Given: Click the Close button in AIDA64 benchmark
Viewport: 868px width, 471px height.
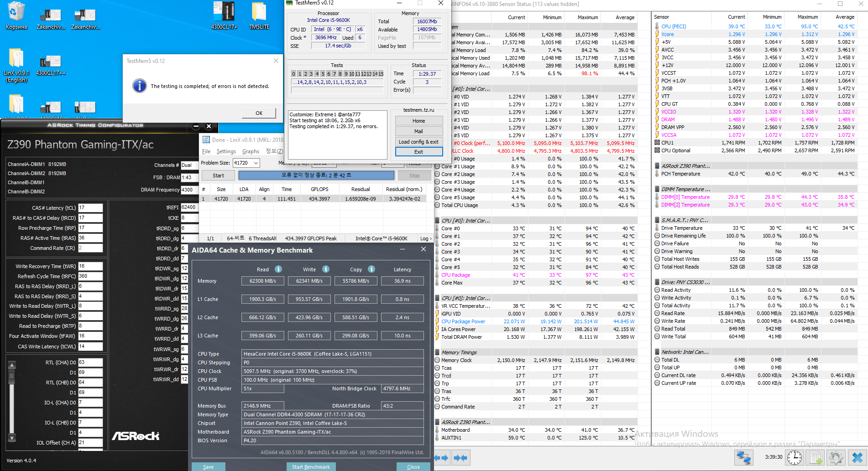Looking at the screenshot, I should (x=413, y=467).
